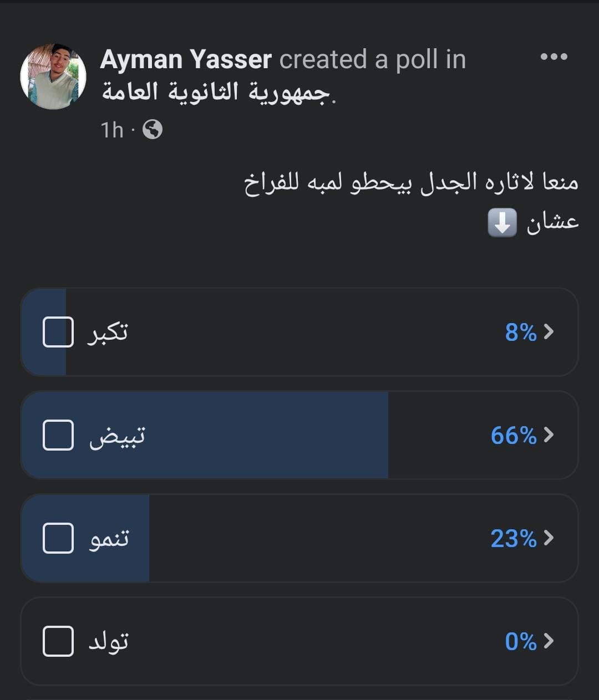Select the تولد poll option text
Image resolution: width=599 pixels, height=700 pixels.
click(109, 641)
